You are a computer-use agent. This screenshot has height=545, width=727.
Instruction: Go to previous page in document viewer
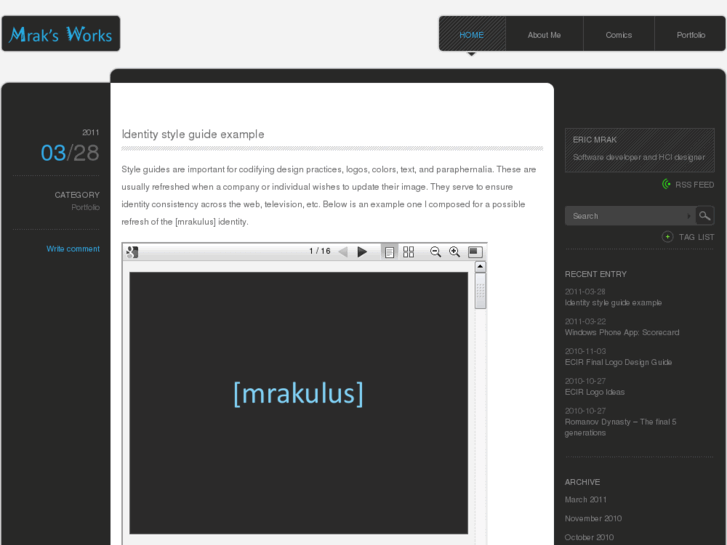[x=343, y=252]
